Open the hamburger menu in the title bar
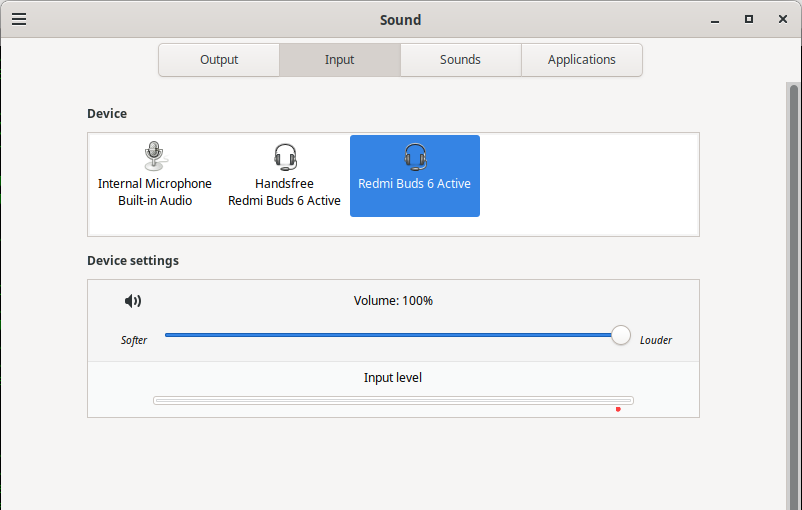 click(19, 19)
